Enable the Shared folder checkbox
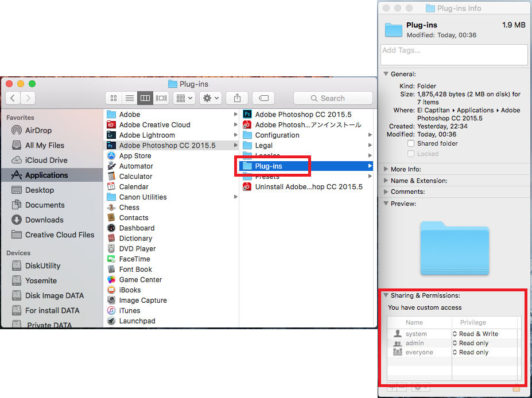The height and width of the screenshot is (398, 532). [x=411, y=143]
